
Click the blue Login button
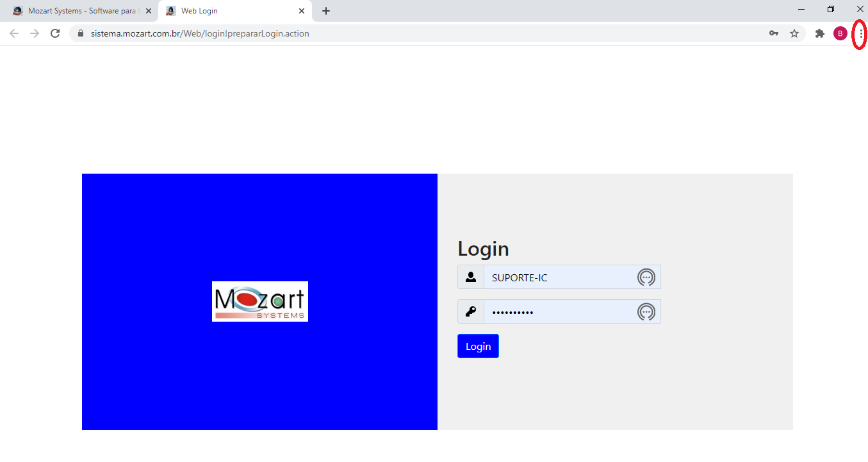pos(478,346)
